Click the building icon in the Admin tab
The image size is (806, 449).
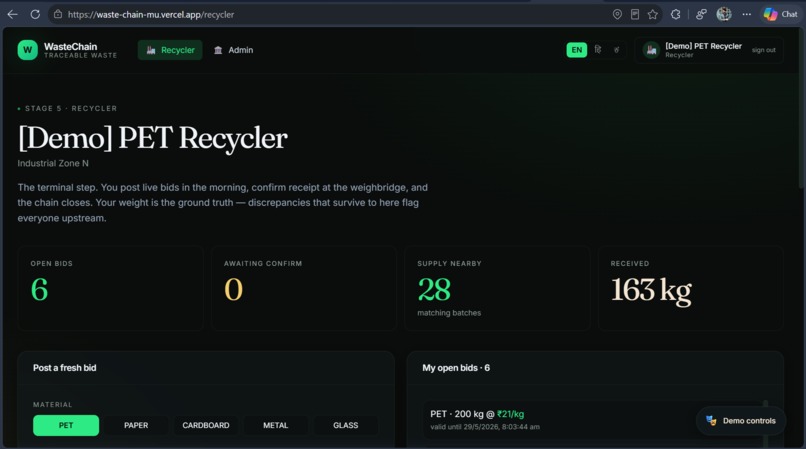tap(218, 50)
